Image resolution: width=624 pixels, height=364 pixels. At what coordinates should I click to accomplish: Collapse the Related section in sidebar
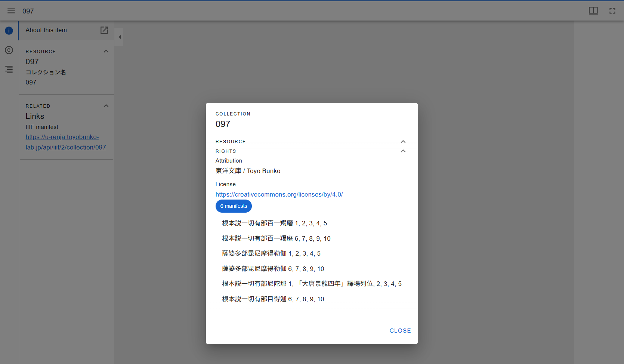click(x=106, y=106)
